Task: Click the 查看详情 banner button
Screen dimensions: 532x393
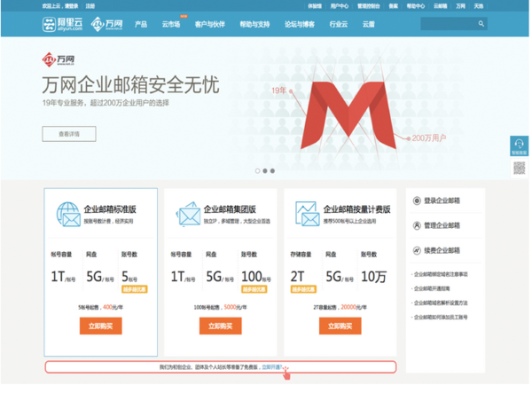Action: (69, 134)
